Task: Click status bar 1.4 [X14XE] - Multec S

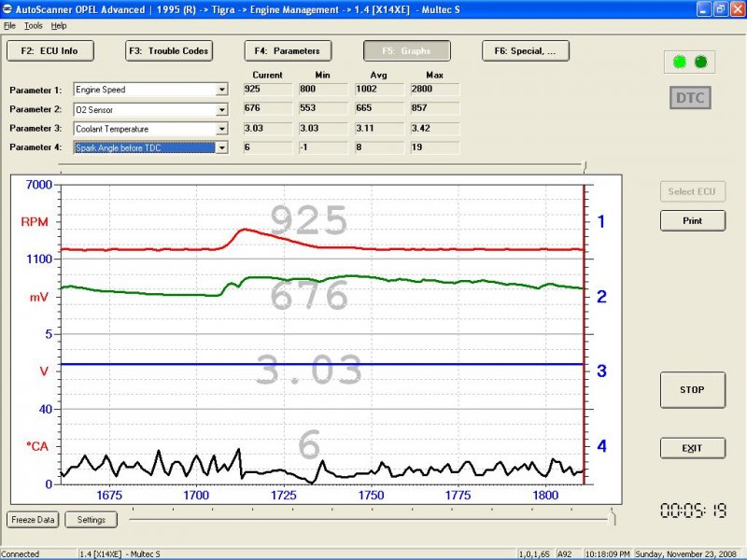Action: click(x=120, y=554)
